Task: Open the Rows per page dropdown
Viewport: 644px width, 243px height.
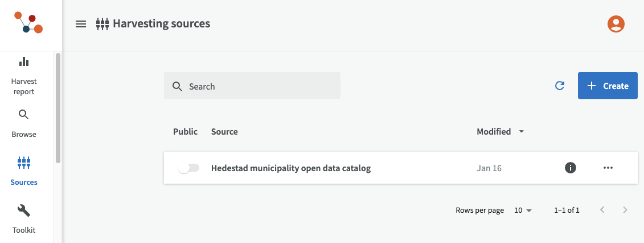Action: pos(523,210)
